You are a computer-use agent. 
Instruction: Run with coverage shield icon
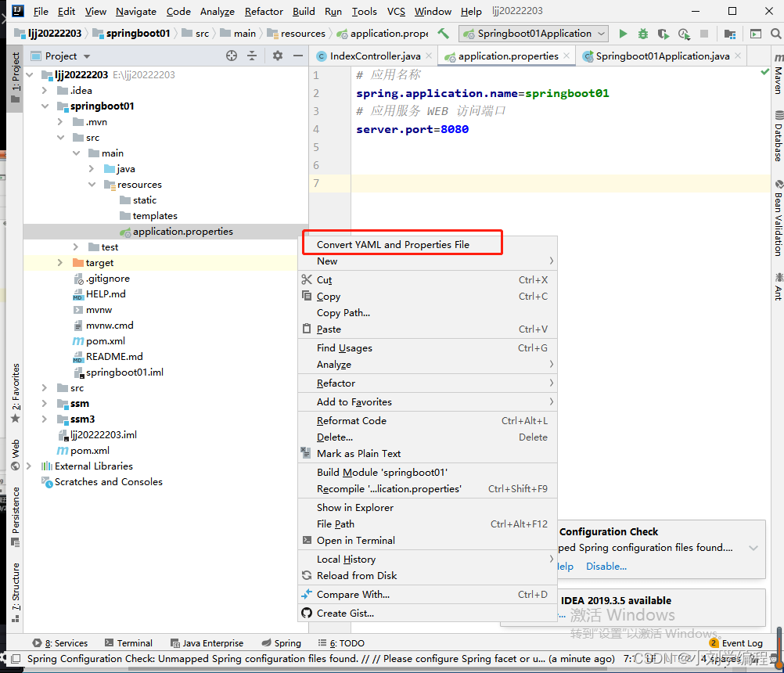663,34
